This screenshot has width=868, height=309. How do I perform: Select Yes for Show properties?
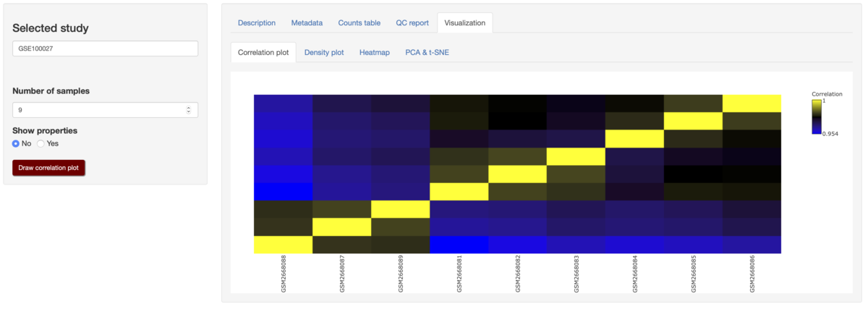(41, 143)
